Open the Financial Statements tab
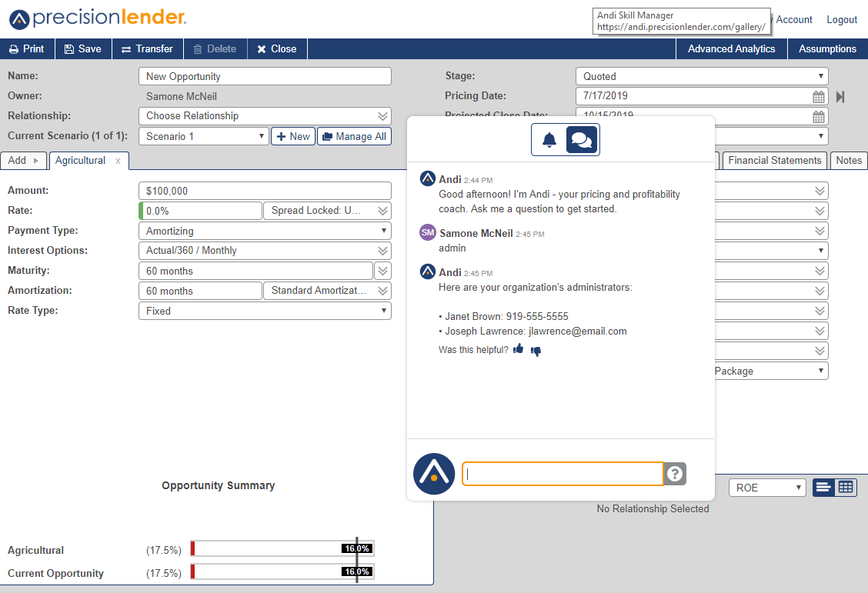Image resolution: width=868 pixels, height=593 pixels. pos(774,161)
